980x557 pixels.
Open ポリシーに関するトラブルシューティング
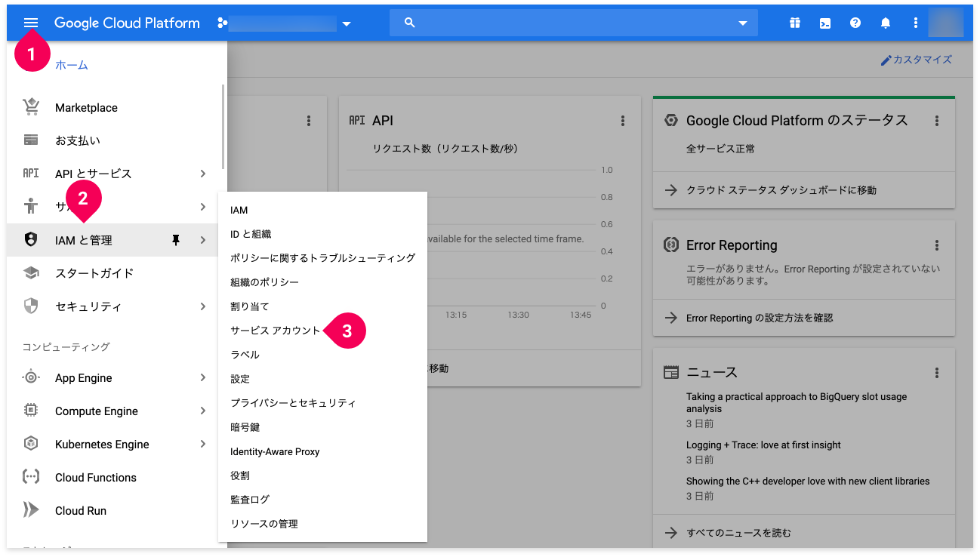click(x=322, y=258)
